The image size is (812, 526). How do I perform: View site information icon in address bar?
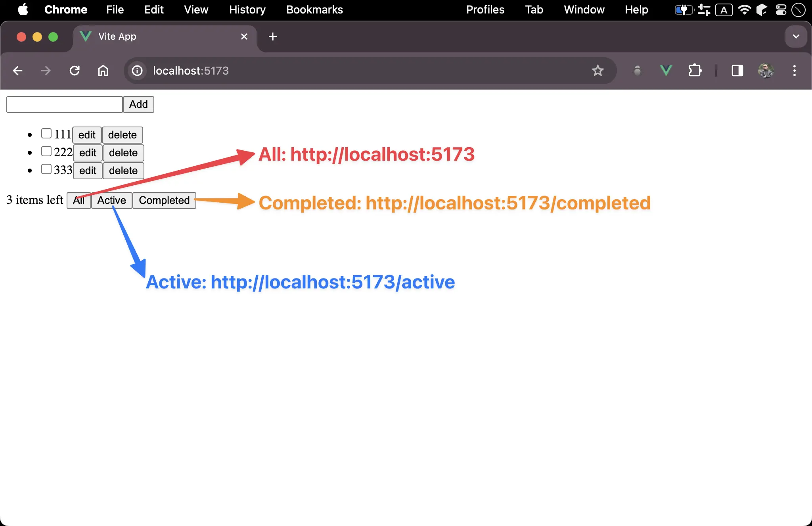click(x=137, y=71)
